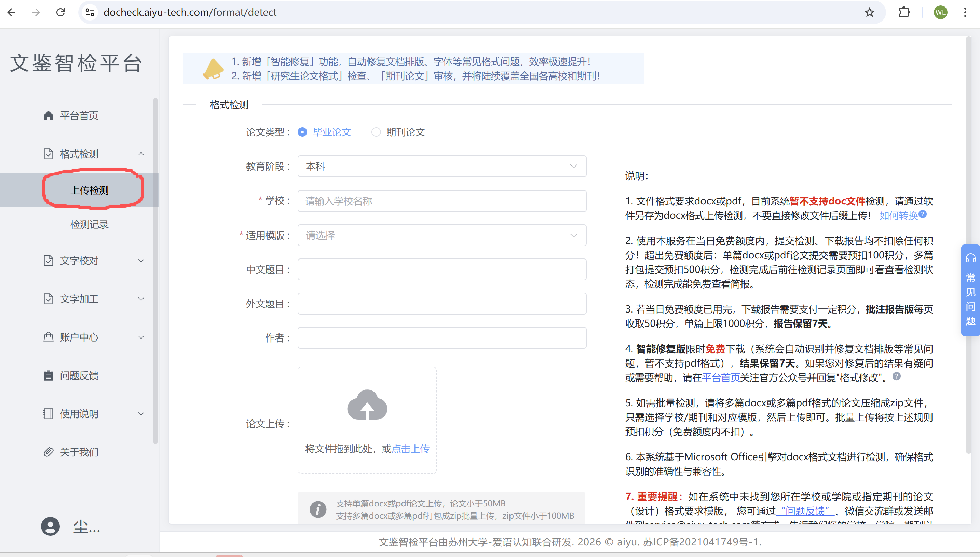This screenshot has height=557, width=980.
Task: Select the 毕业论文 radio button
Action: click(x=302, y=132)
